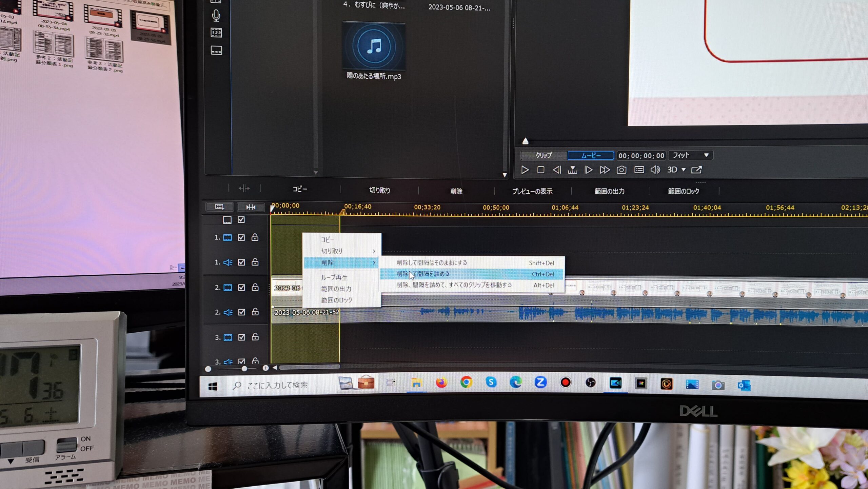The image size is (868, 489).
Task: Open Firefox from the taskbar
Action: click(x=441, y=383)
